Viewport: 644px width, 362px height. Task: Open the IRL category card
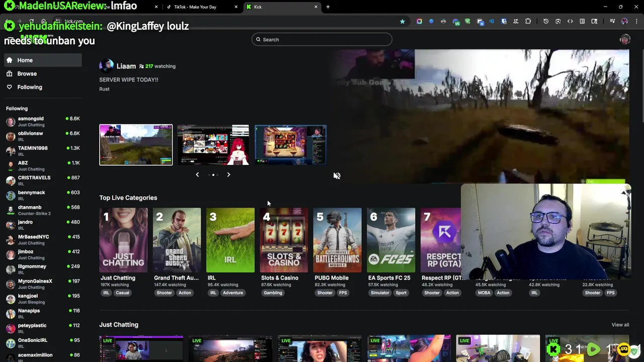click(230, 240)
